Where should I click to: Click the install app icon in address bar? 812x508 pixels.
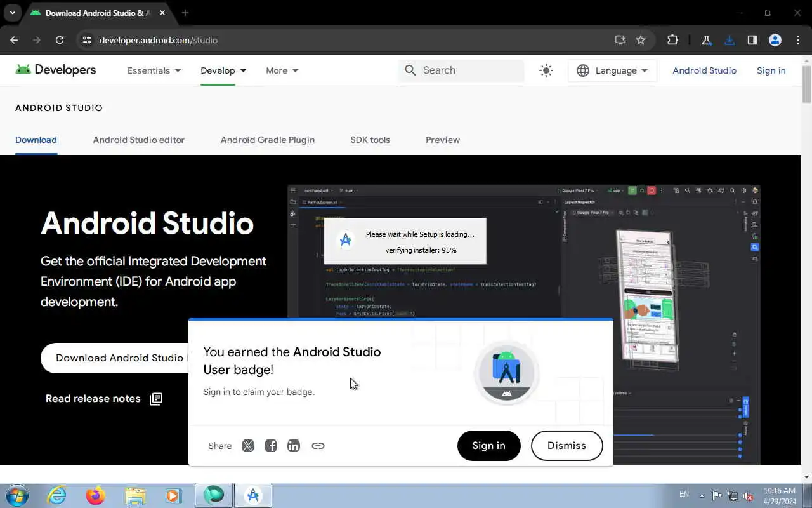coord(620,40)
